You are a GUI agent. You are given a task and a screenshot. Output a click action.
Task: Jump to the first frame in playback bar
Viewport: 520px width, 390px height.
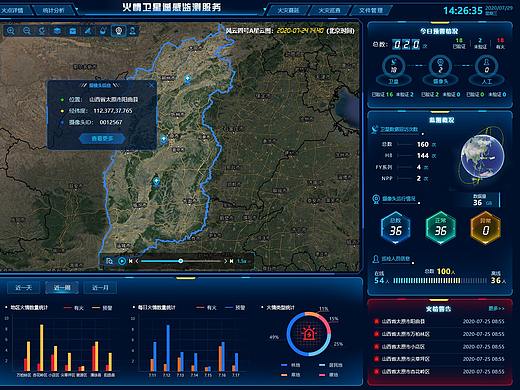click(x=131, y=261)
